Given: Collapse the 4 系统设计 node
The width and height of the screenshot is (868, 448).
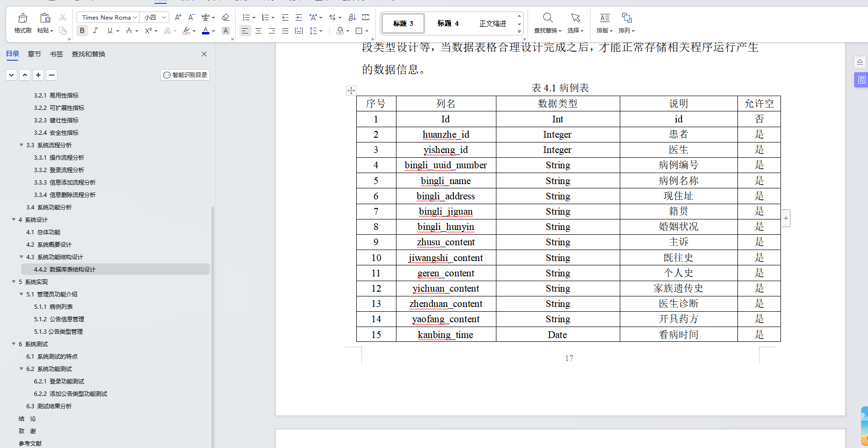Looking at the screenshot, I should tap(13, 219).
